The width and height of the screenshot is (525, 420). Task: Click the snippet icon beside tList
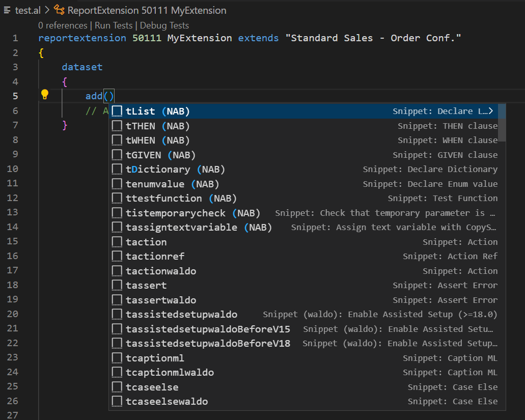tap(117, 111)
